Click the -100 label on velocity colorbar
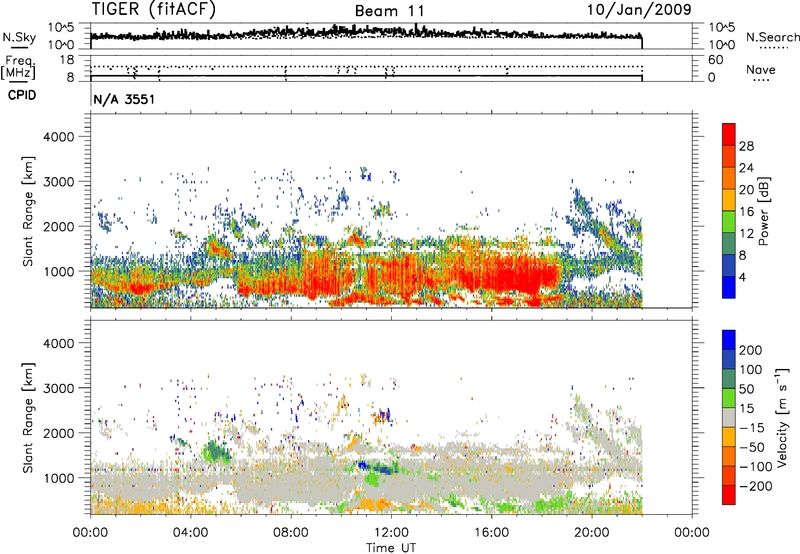800x554 pixels. [x=754, y=467]
